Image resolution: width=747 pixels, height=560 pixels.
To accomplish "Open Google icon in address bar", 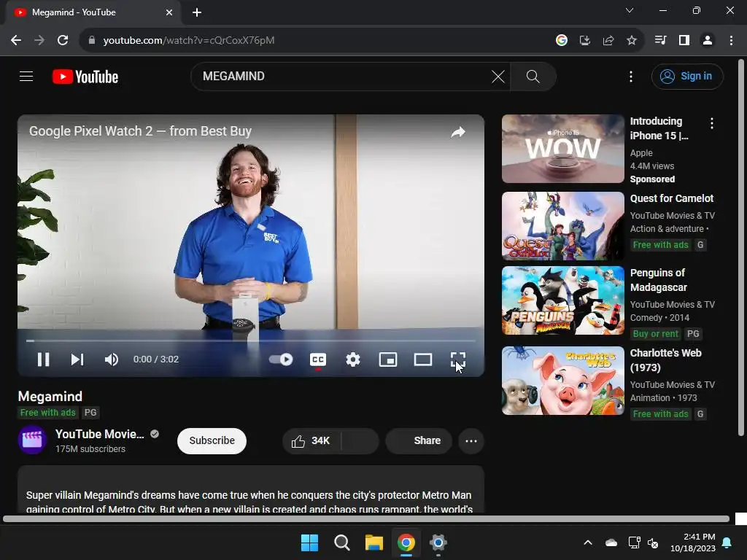I will tap(562, 41).
